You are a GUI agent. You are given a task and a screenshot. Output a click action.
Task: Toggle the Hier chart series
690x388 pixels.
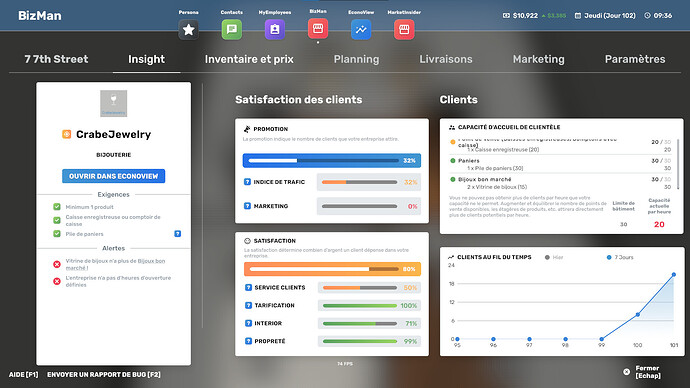554,257
